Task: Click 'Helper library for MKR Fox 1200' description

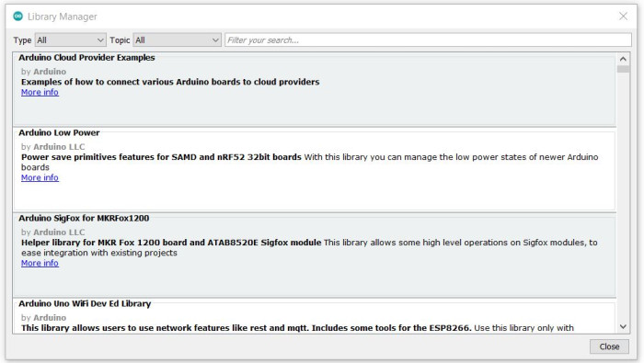Action: [171, 243]
